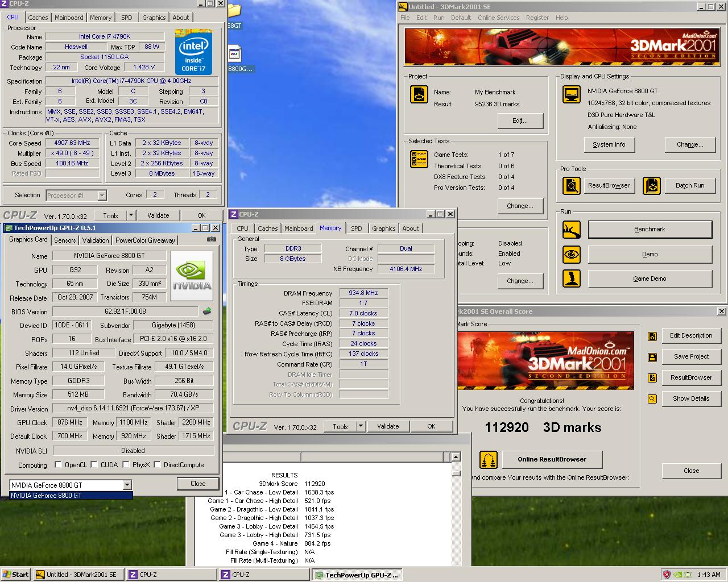728x582 pixels.
Task: Open the Online Services menu in 3DMark2001
Action: click(x=498, y=18)
